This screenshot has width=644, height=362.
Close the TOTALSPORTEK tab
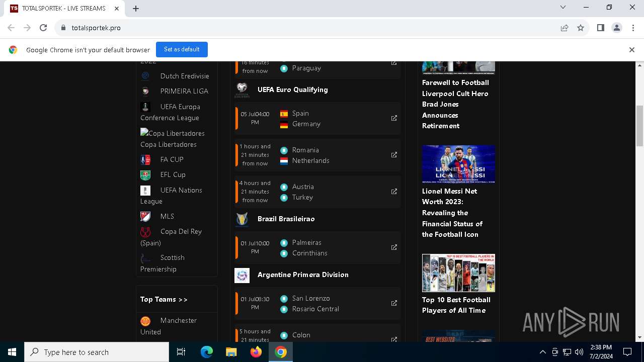pyautogui.click(x=116, y=9)
